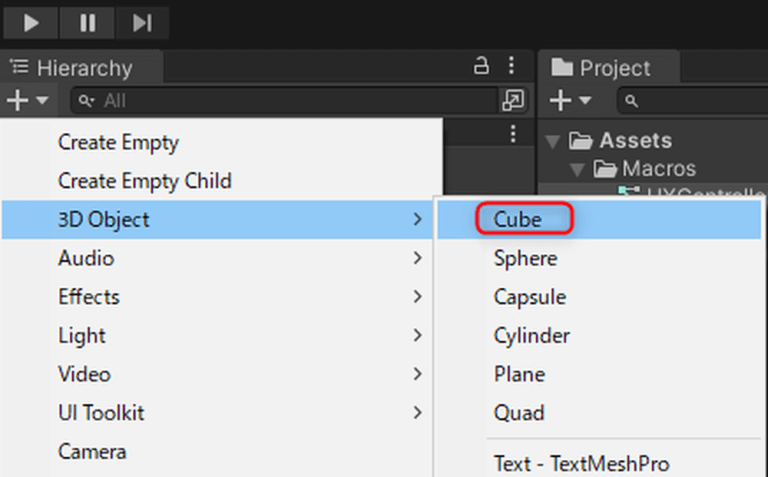Click the search-by-type icon in Hierarchy

click(512, 100)
